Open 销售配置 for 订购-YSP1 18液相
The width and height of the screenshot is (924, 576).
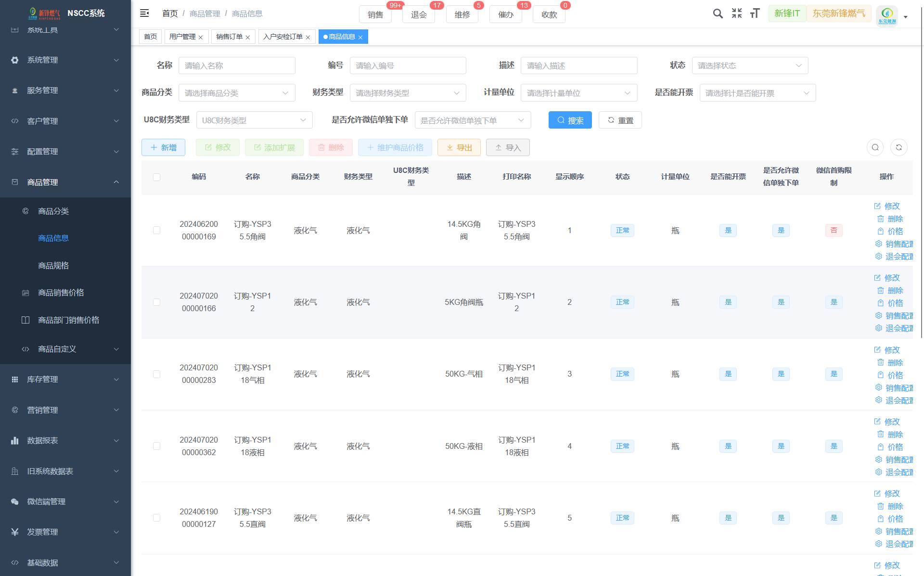point(894,460)
